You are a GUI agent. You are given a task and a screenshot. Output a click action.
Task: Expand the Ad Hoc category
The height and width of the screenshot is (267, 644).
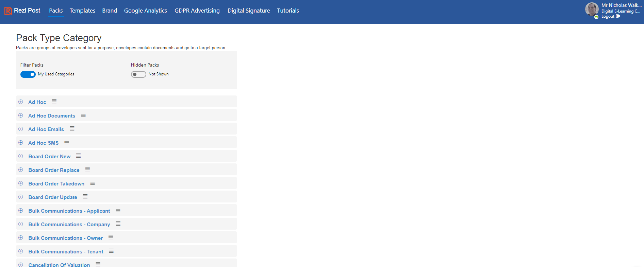[21, 102]
